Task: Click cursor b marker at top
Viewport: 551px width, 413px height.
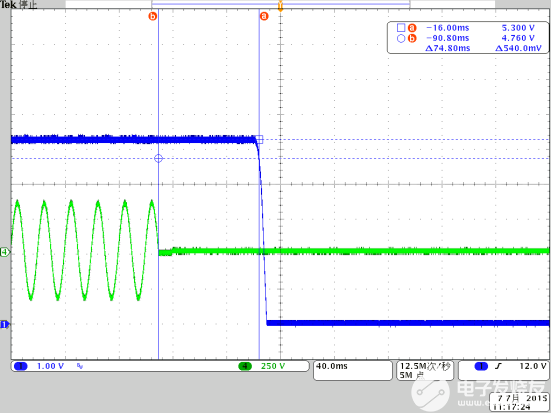Action: click(153, 16)
